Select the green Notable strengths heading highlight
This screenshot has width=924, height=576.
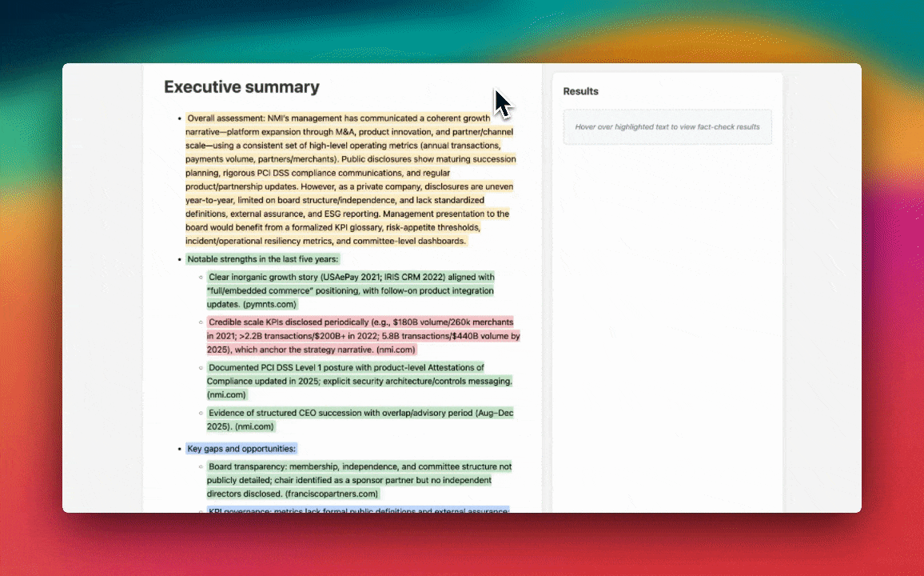point(261,258)
